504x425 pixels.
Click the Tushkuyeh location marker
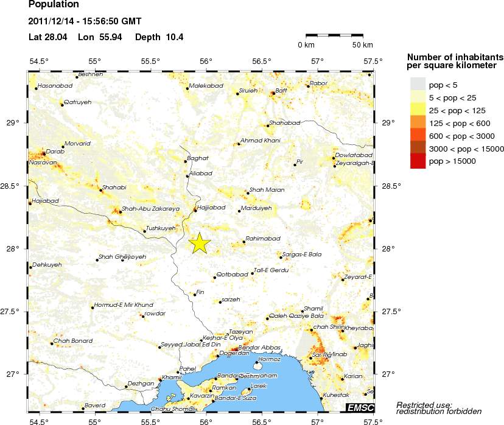pyautogui.click(x=144, y=231)
